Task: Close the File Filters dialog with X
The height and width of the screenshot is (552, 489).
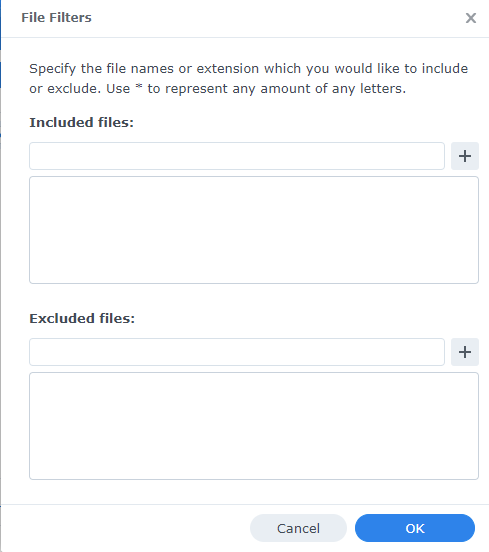Action: 471,18
